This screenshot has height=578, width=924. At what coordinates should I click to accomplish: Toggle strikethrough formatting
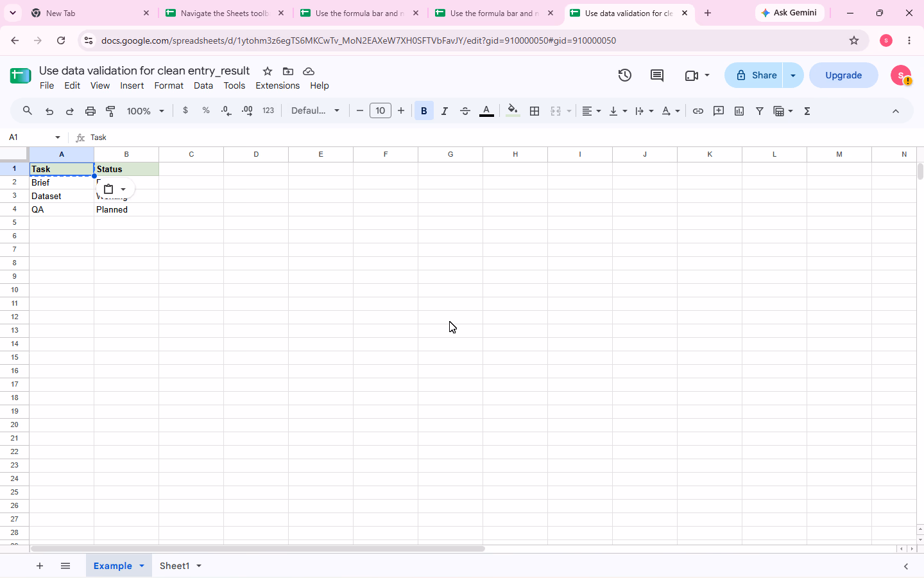(465, 111)
